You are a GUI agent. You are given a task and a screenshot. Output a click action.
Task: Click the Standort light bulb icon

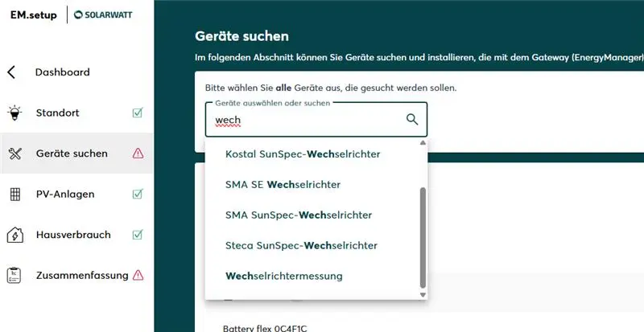pyautogui.click(x=14, y=113)
